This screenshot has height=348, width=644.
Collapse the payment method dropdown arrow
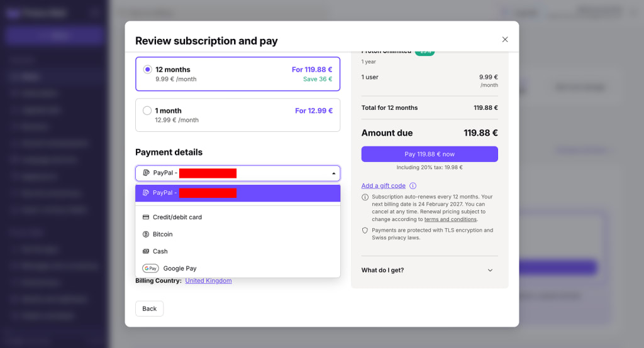(333, 173)
